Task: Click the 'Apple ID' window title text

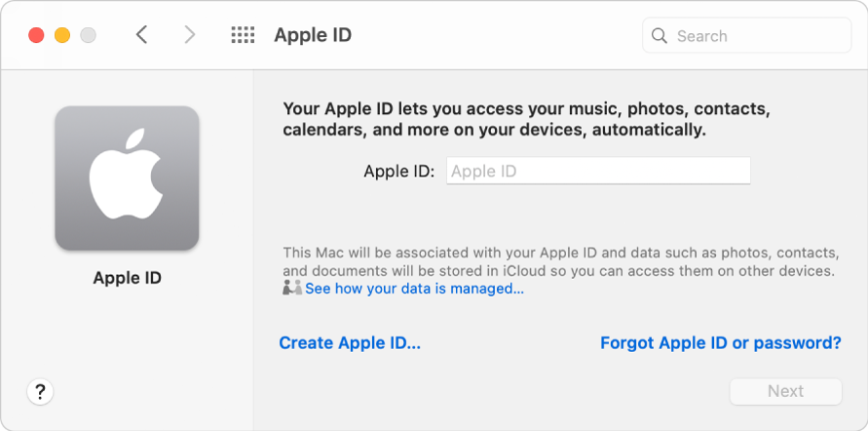Action: (x=312, y=35)
